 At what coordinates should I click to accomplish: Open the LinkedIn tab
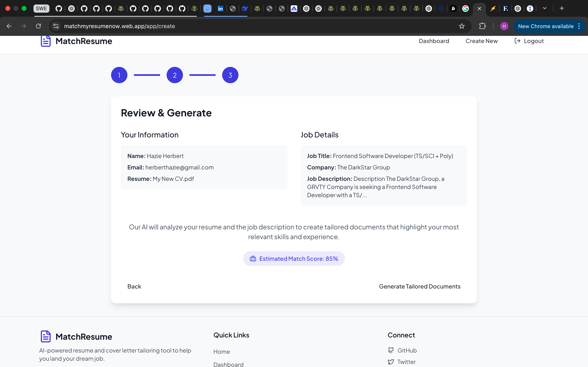220,9
